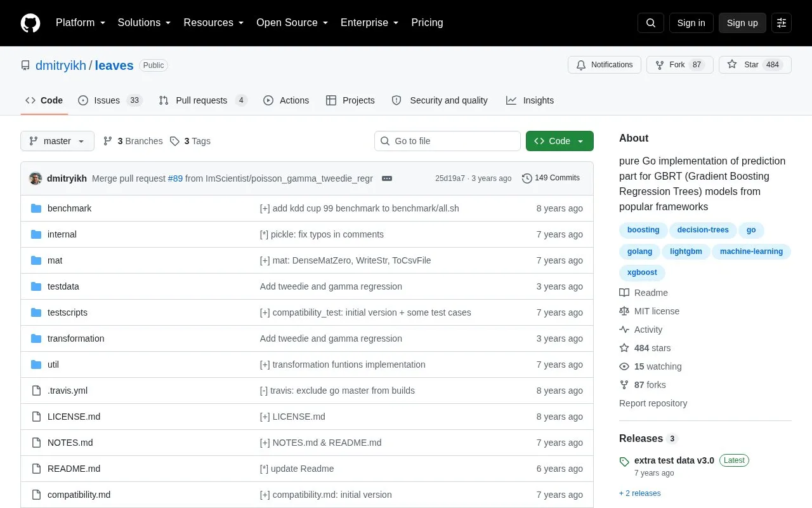Image resolution: width=812 pixels, height=508 pixels.
Task: Expand the commit message ellipsis
Action: pyautogui.click(x=387, y=178)
